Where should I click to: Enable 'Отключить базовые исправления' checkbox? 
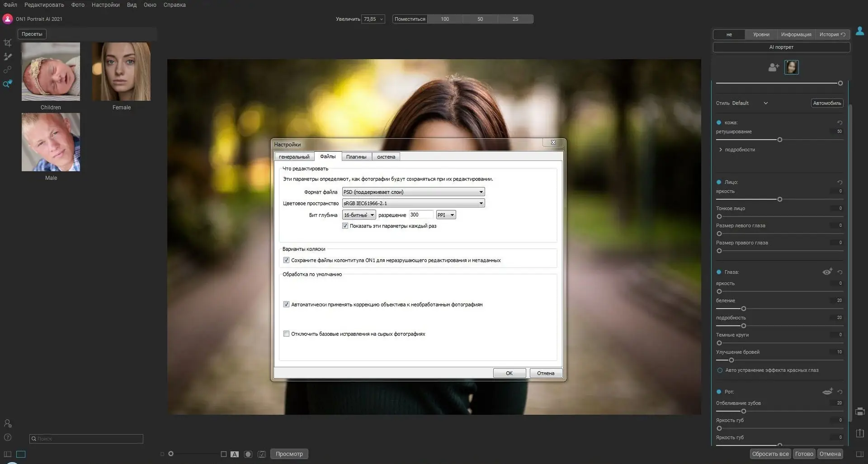(286, 334)
